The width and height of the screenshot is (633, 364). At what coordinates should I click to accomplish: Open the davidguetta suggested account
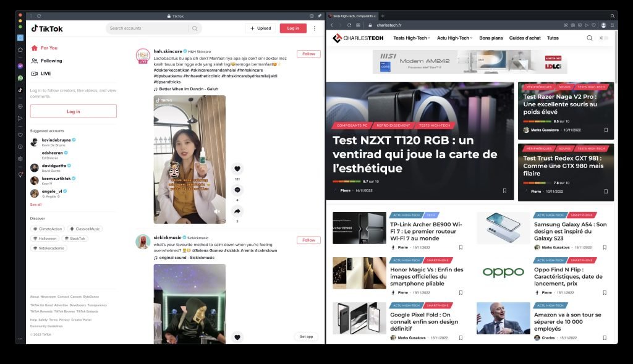pos(51,167)
